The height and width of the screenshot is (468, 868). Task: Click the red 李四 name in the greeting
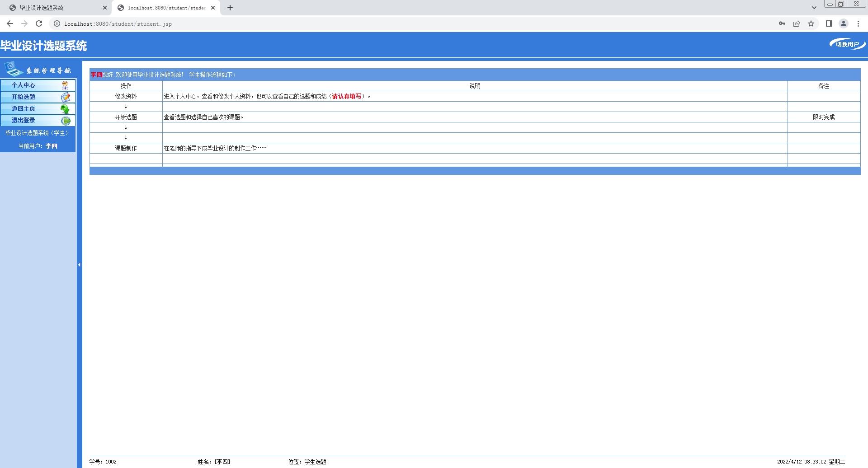[x=96, y=75]
